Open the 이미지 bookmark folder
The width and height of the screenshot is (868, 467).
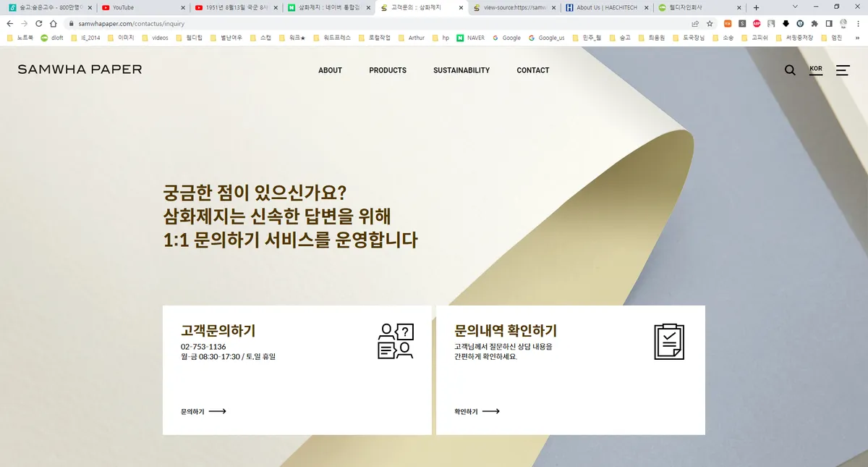coord(122,38)
